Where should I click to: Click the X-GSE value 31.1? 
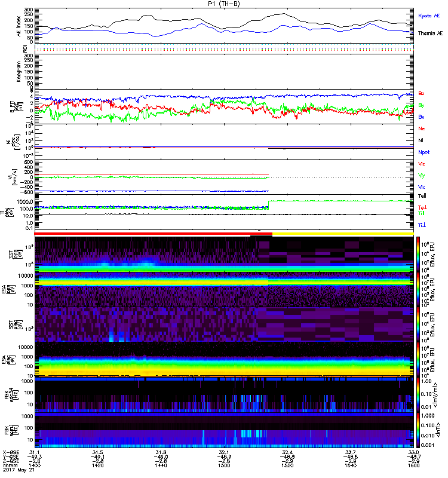[35, 452]
